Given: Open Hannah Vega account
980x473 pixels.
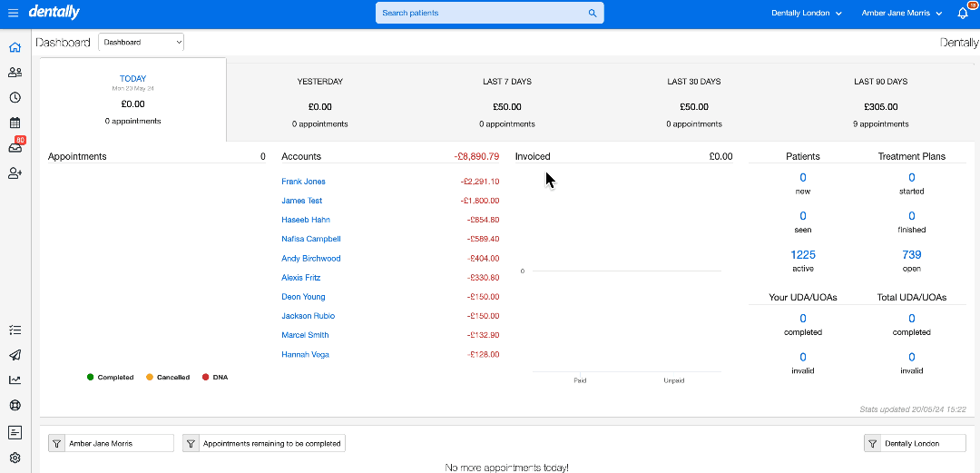Looking at the screenshot, I should (305, 355).
